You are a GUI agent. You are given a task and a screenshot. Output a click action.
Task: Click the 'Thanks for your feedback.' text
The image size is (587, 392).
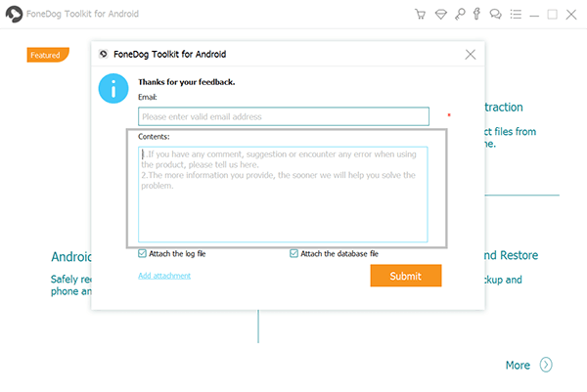[x=187, y=82]
